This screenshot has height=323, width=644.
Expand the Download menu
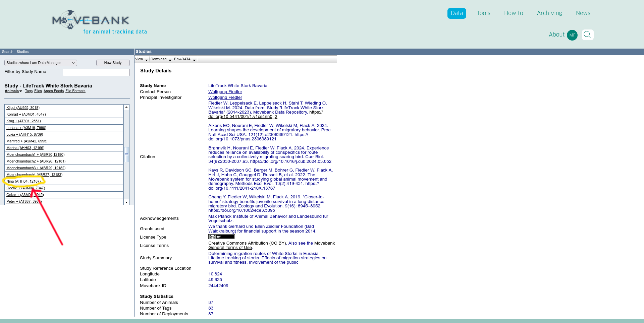pos(161,59)
